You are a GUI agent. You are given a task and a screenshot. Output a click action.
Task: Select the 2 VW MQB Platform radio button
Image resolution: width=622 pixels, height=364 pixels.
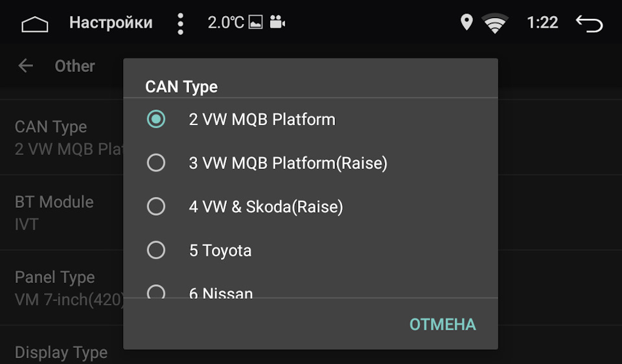click(156, 119)
